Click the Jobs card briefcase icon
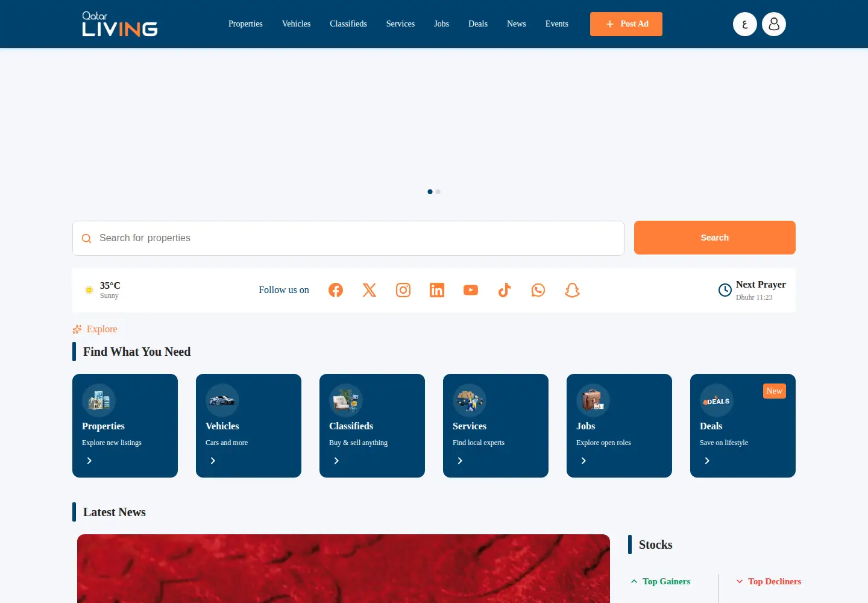The width and height of the screenshot is (868, 603). pyautogui.click(x=593, y=400)
